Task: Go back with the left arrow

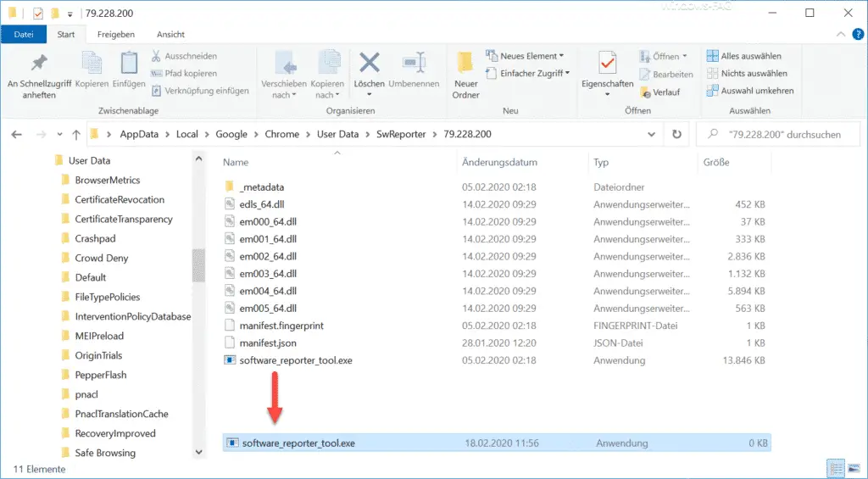Action: point(17,134)
